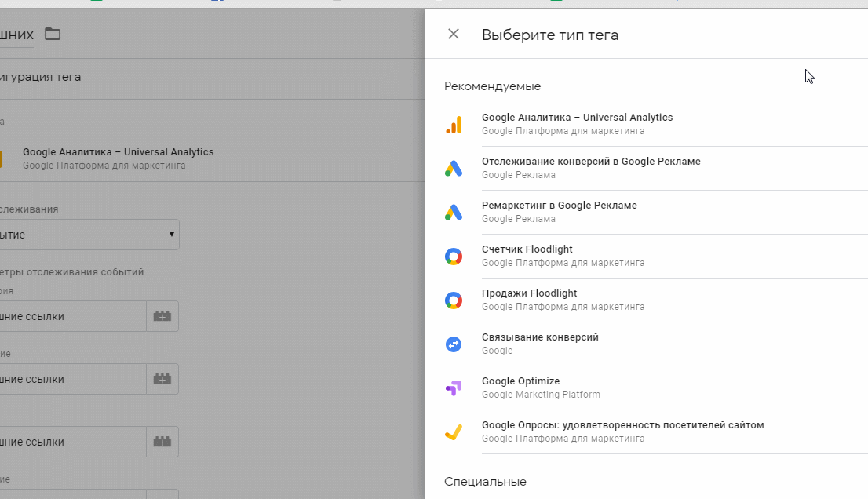This screenshot has width=868, height=499.
Task: Click the variable picker beside the second field
Action: tap(162, 379)
